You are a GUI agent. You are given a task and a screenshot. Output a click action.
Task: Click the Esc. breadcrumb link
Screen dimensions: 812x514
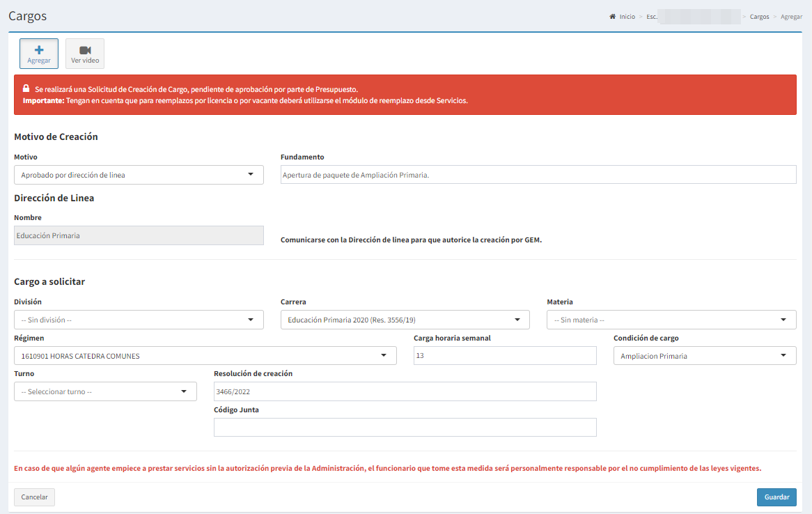(652, 17)
